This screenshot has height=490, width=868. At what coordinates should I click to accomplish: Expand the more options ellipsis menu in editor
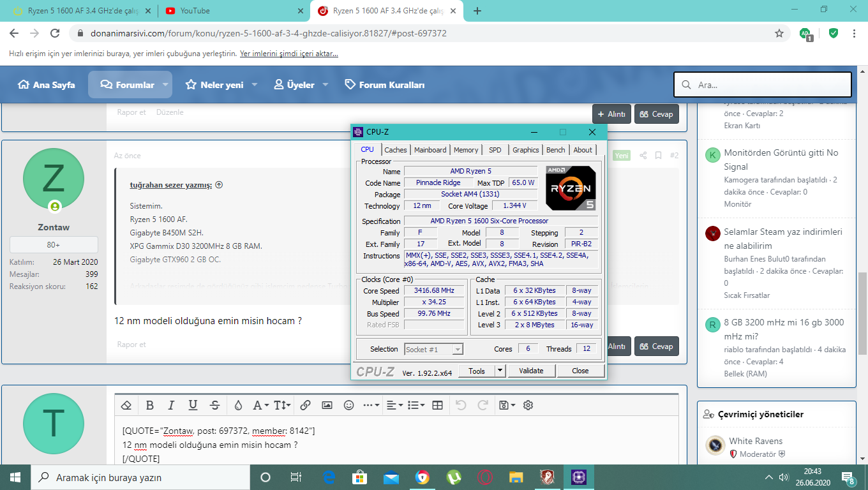coord(371,405)
